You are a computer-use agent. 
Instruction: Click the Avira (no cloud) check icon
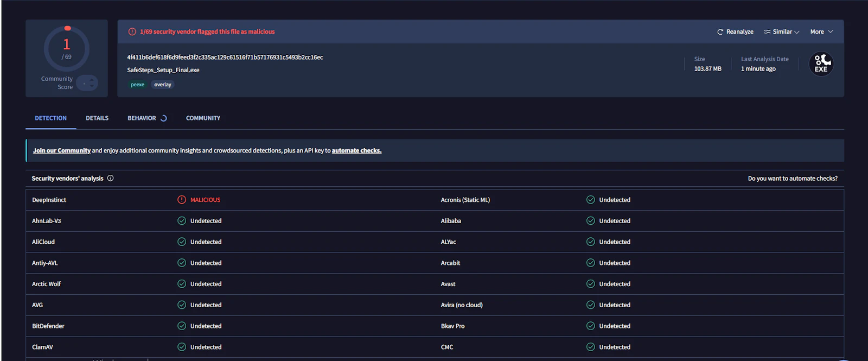(x=591, y=305)
